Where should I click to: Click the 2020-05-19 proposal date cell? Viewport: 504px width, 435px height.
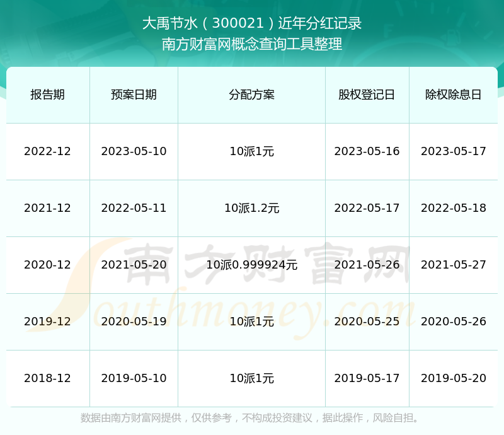click(134, 321)
